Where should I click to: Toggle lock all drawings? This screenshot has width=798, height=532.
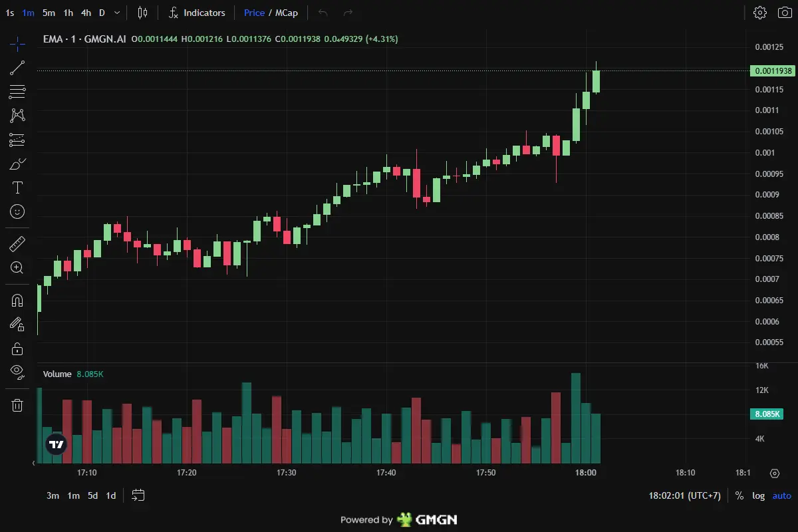17,348
